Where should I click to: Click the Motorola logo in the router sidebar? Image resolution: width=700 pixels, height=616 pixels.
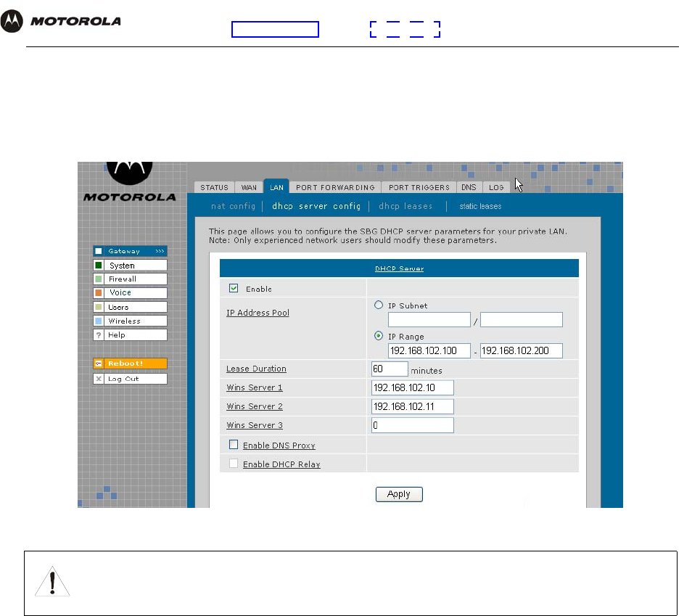(129, 182)
